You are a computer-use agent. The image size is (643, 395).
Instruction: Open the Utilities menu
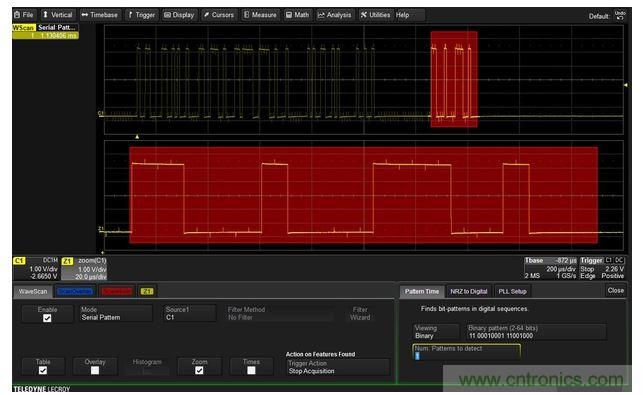tap(375, 15)
